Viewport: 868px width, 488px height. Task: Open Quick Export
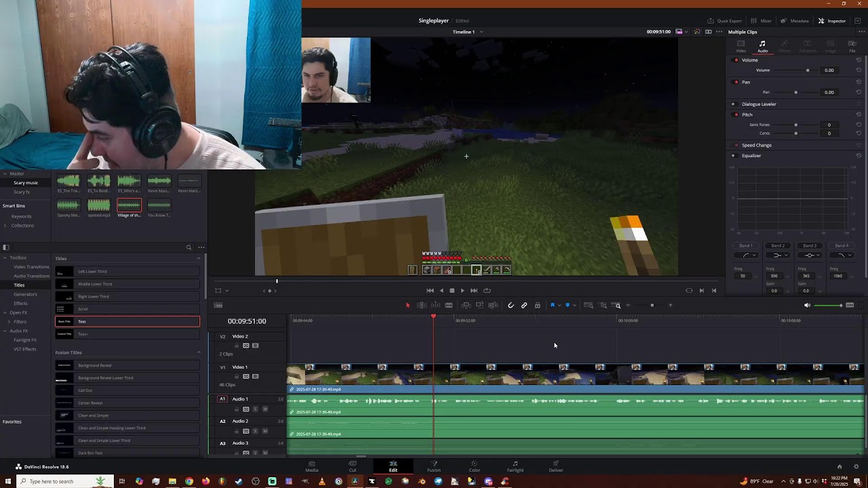coord(725,21)
